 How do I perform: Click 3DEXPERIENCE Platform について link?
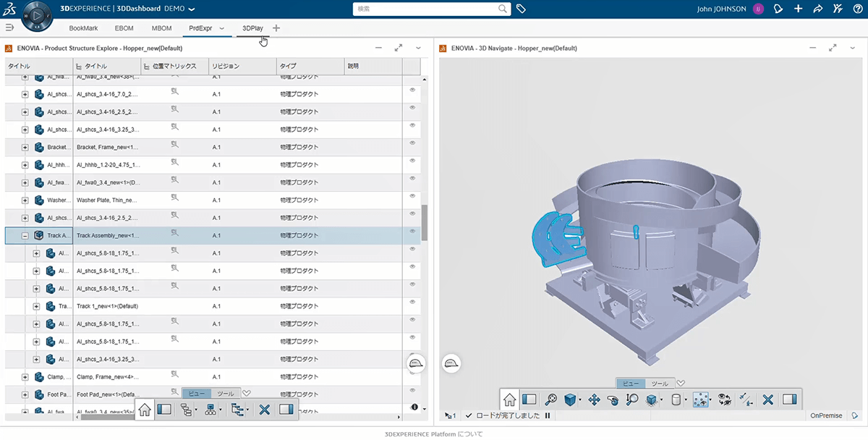click(x=433, y=434)
